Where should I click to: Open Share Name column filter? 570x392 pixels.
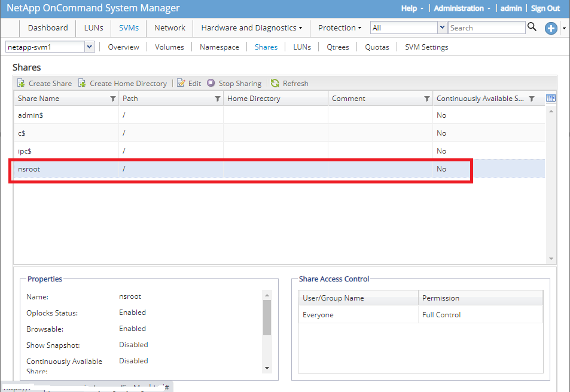coord(112,99)
